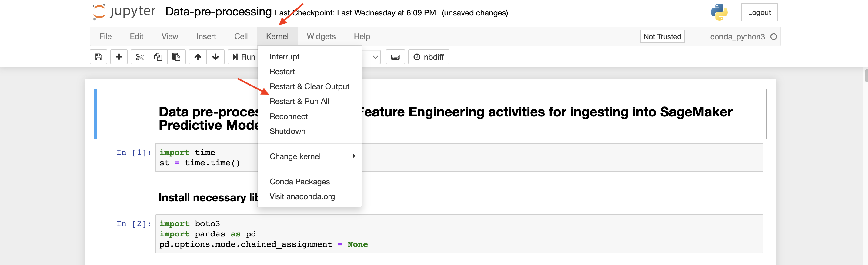Click the Jupyter logo
Viewport: 868px width, 265px height.
[124, 12]
